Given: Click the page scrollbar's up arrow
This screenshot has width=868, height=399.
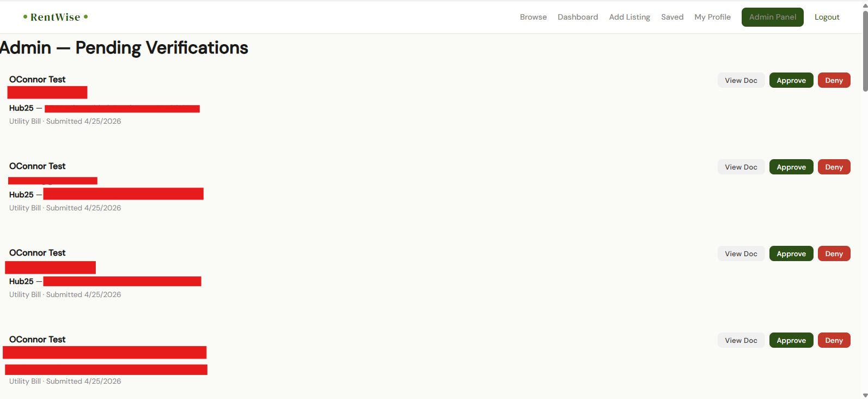Looking at the screenshot, I should click(865, 6).
